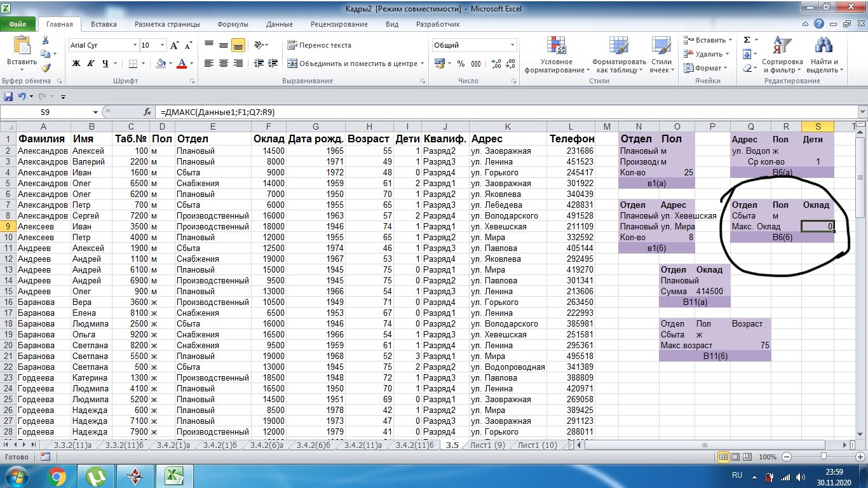
Task: Open Форматировать как таблицу dropdown
Action: 619,55
